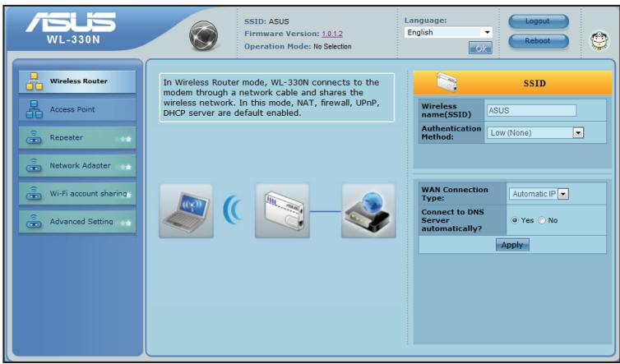Image resolution: width=620 pixels, height=364 pixels.
Task: Click the Wireless Router network tree icon
Action: 35,81
